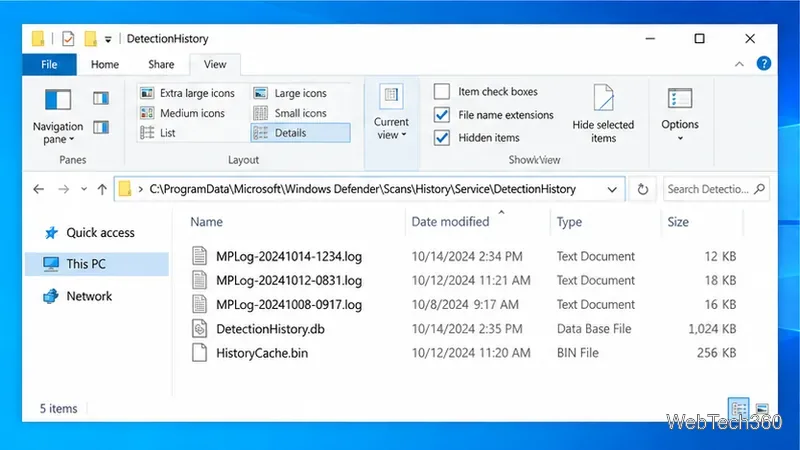Click the Properties icon in title bar
The width and height of the screenshot is (800, 450).
click(68, 39)
